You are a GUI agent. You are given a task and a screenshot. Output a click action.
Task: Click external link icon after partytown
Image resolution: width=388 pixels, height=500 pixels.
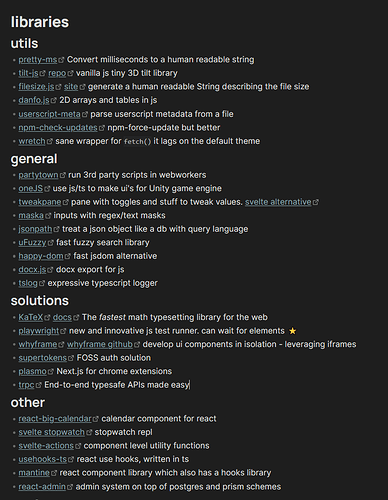tap(62, 175)
